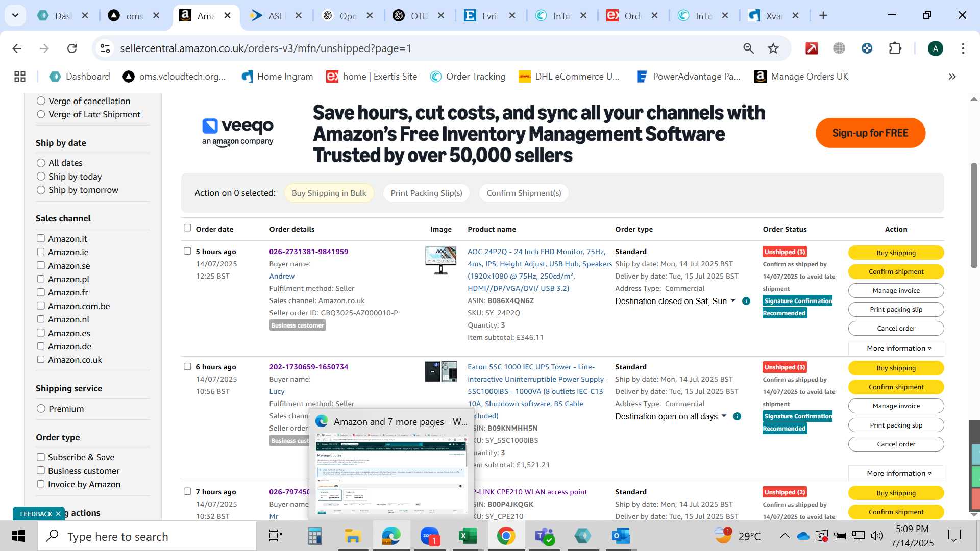Expand Destination closed on Sat, Sun dropdown
Screen dimensions: 980x551
(x=733, y=300)
